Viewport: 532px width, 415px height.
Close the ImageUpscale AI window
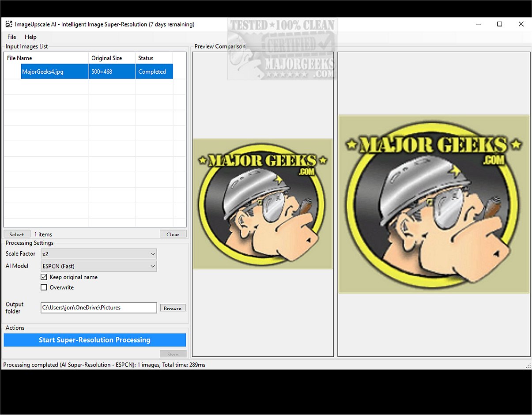point(521,24)
